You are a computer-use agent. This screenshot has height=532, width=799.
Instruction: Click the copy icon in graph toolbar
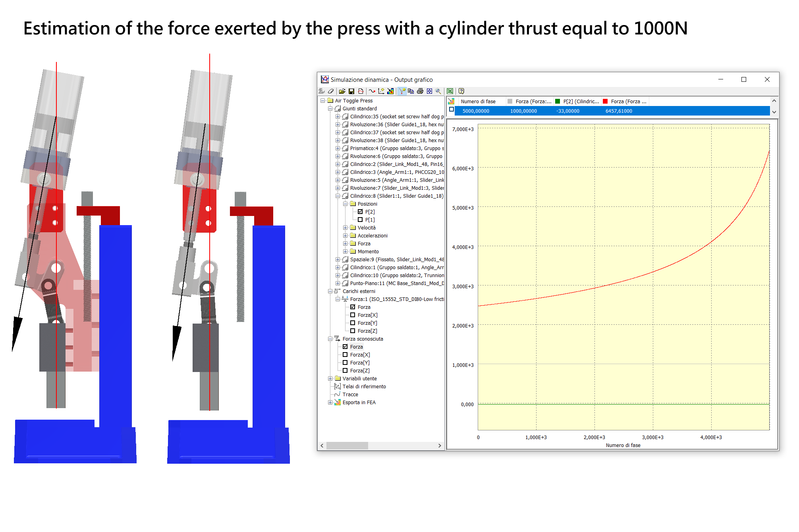click(x=411, y=91)
